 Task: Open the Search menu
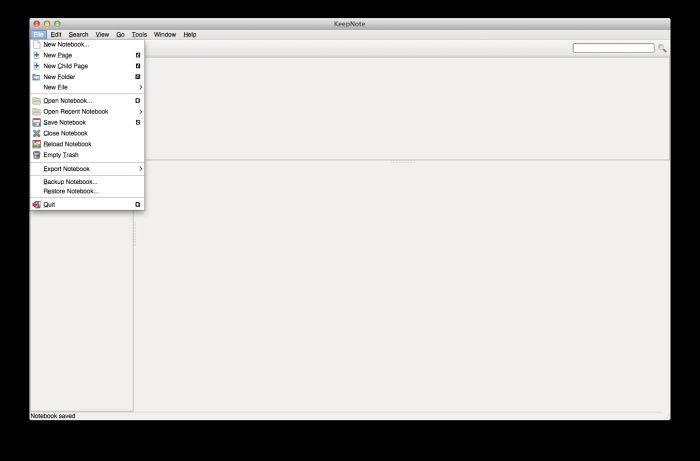[x=78, y=34]
